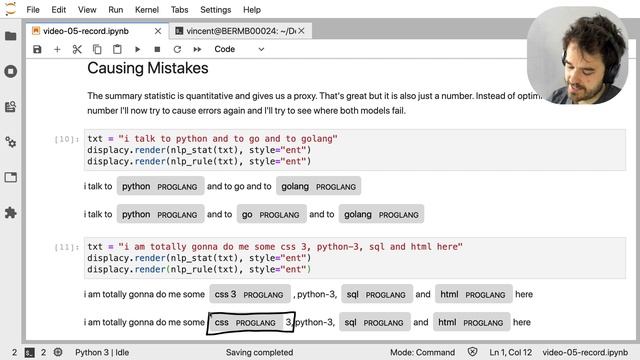
Task: Click the go PROGLANG entity tag
Action: pos(271,214)
